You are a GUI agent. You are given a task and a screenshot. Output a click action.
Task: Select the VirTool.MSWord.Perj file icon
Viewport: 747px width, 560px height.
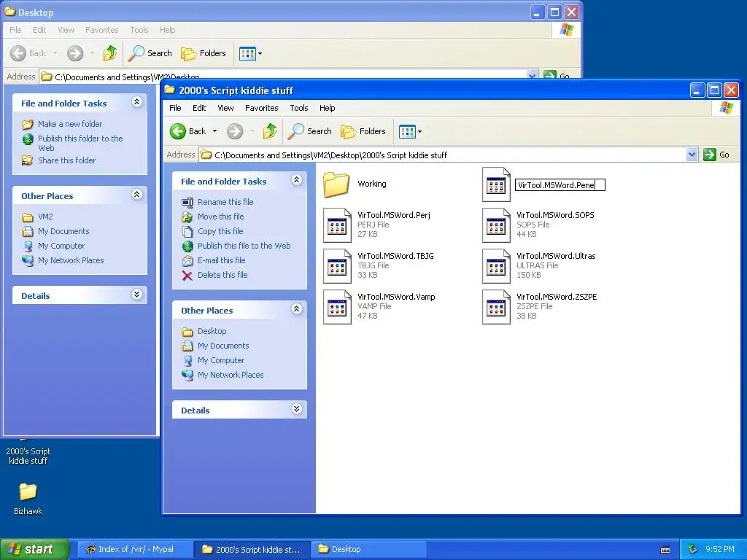point(337,225)
